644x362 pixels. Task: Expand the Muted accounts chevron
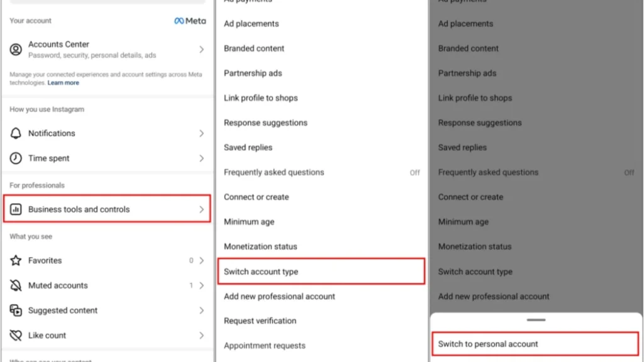click(201, 285)
